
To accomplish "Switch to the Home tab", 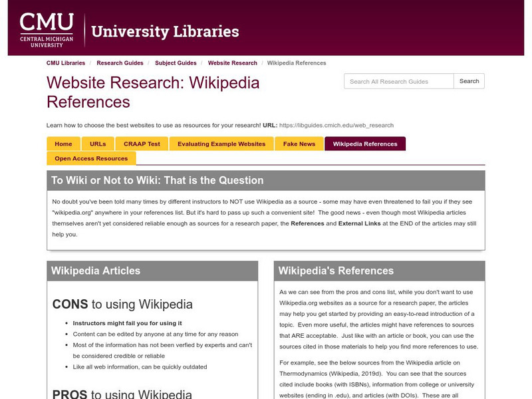I will click(63, 144).
